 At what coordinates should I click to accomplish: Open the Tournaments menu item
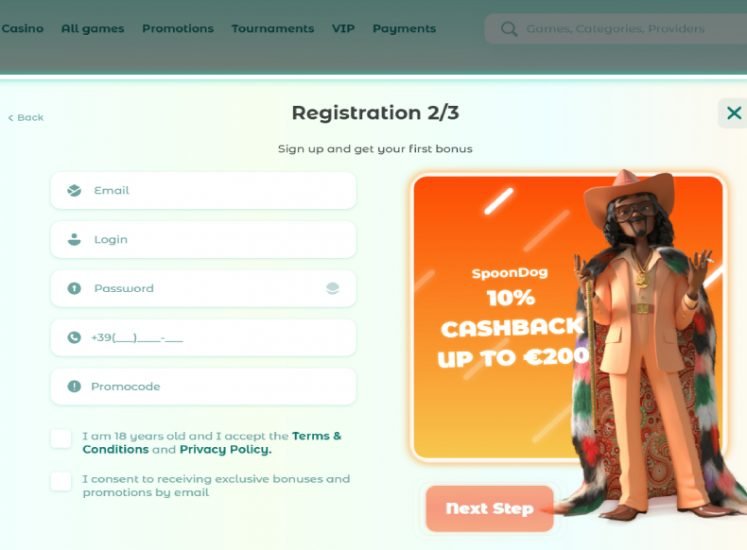(x=273, y=29)
